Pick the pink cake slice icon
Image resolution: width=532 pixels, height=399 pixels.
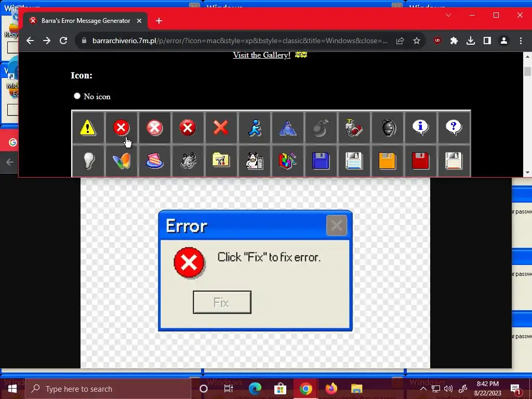(154, 161)
